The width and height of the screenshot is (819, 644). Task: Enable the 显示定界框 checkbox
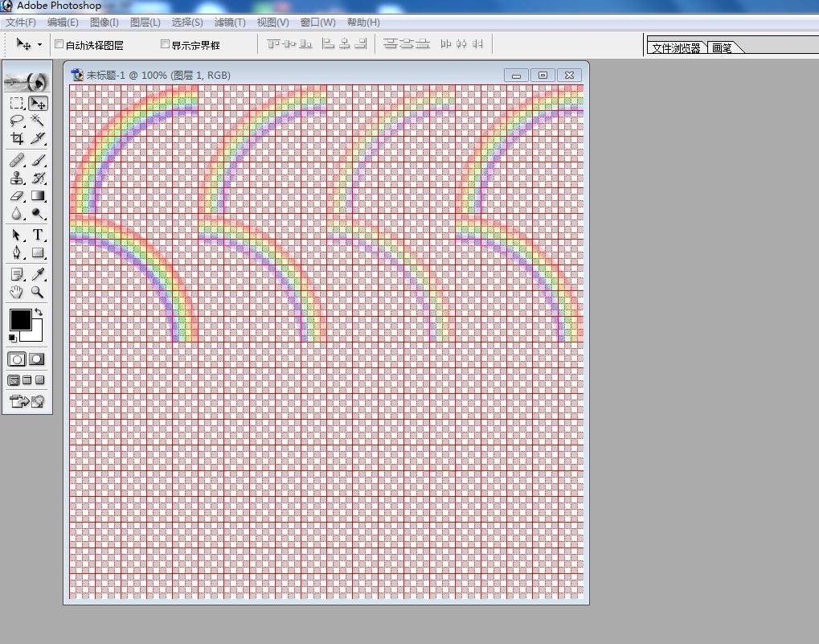(x=165, y=44)
